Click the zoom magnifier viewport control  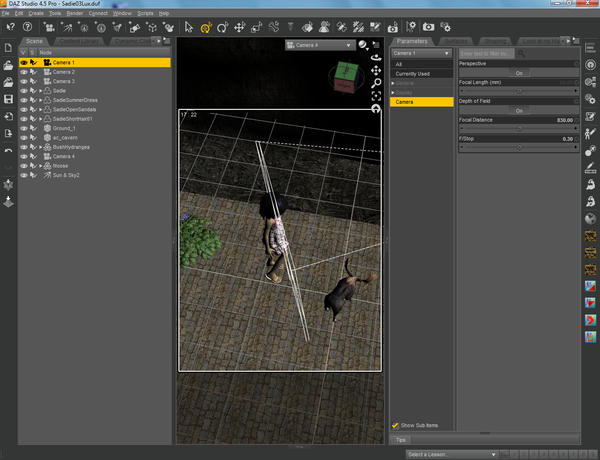click(375, 83)
